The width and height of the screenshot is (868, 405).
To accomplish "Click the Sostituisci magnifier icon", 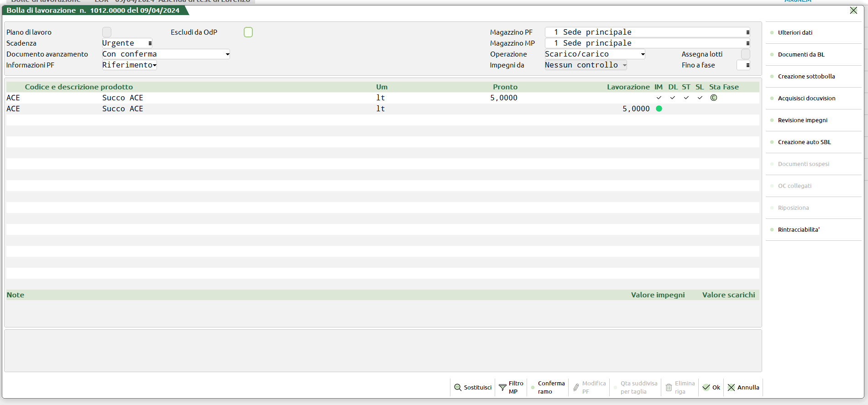I will click(x=458, y=387).
